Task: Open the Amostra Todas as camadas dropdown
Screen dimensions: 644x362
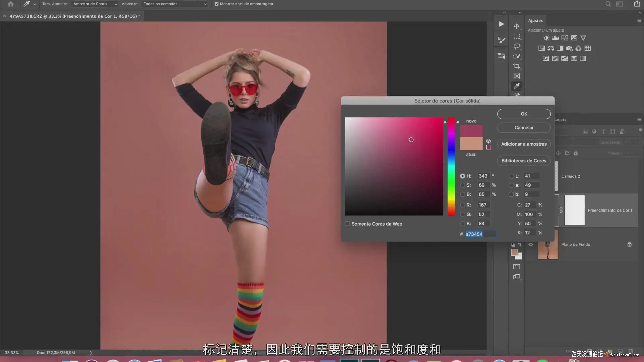Action: [x=174, y=4]
